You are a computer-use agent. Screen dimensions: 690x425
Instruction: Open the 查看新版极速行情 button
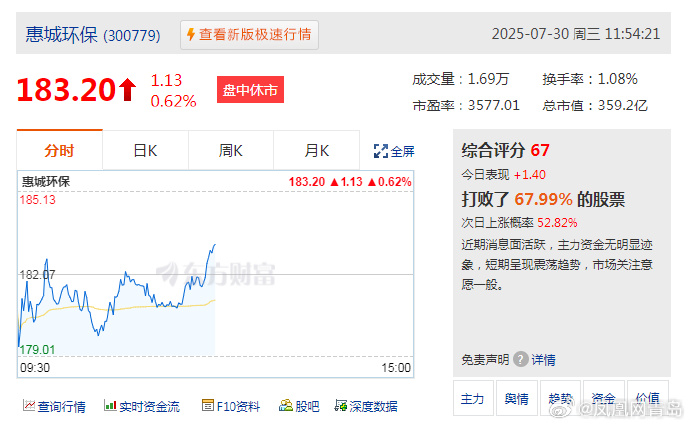[249, 34]
